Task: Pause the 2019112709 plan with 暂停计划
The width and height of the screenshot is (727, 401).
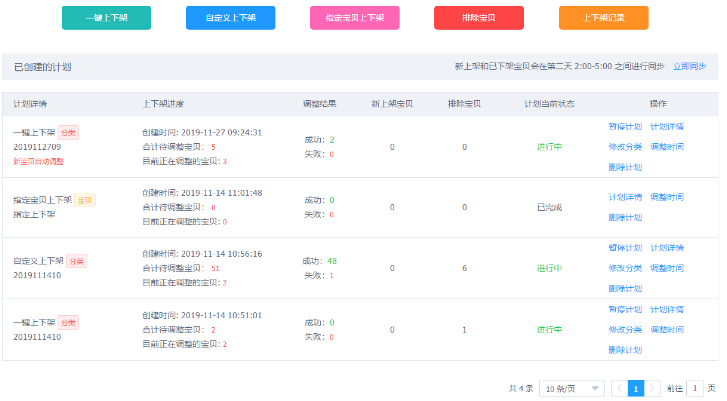Action: (625, 126)
